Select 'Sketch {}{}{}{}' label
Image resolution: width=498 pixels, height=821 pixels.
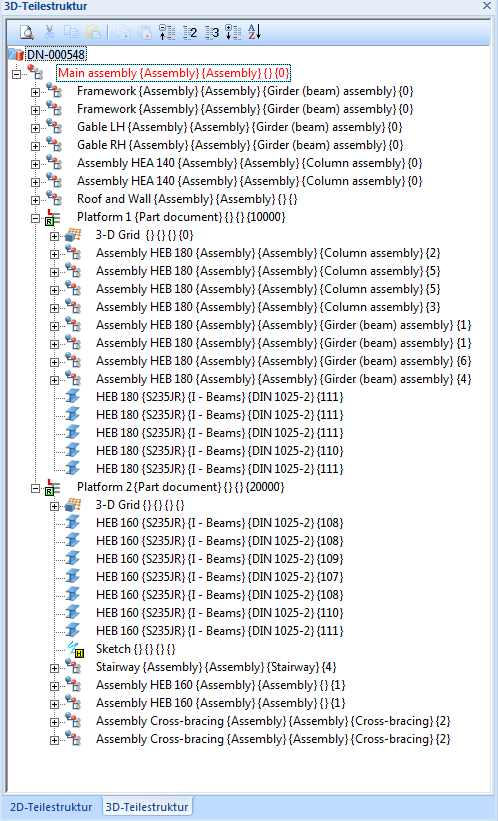[136, 649]
